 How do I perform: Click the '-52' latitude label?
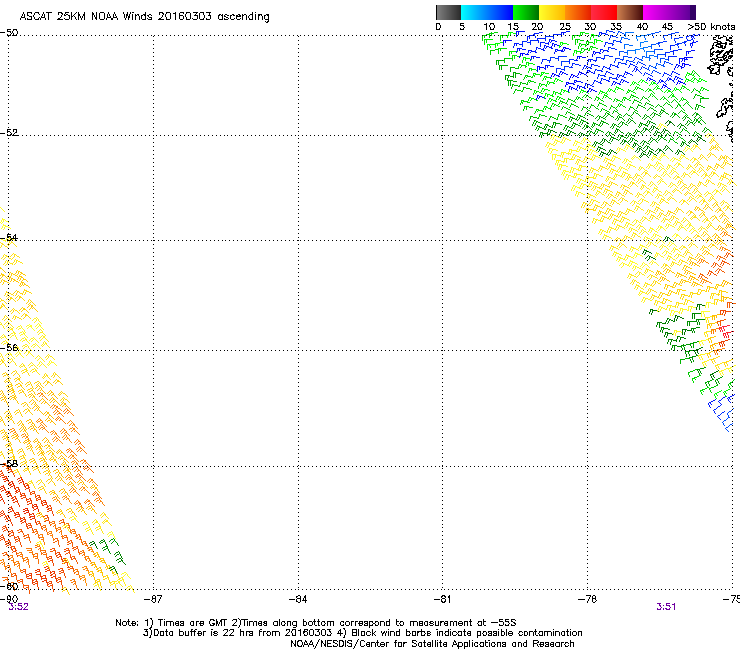tap(9, 132)
